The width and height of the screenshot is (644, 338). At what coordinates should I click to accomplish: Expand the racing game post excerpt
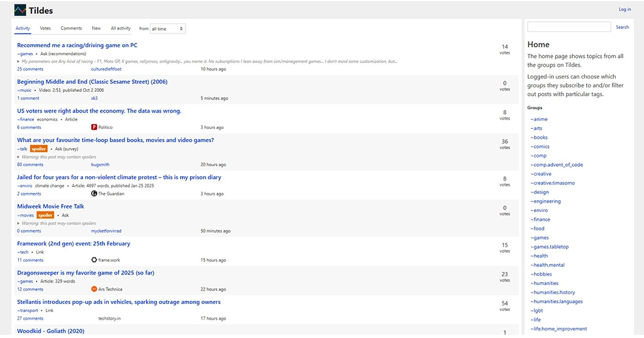(x=19, y=62)
